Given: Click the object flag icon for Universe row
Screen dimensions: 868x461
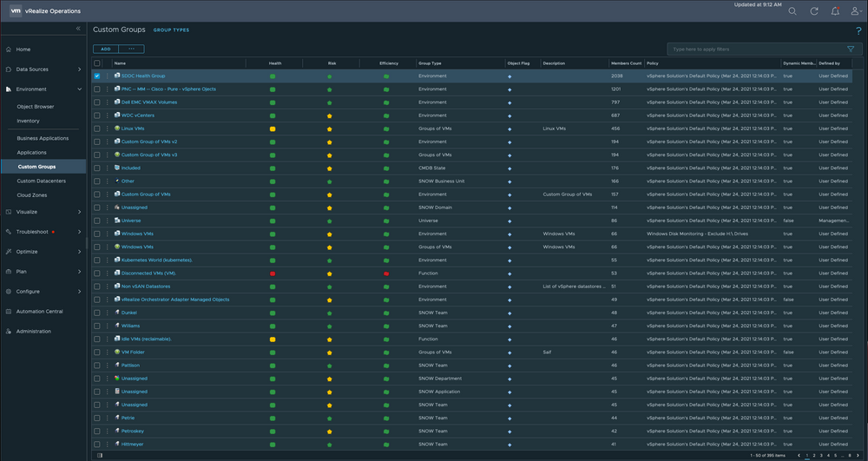Looking at the screenshot, I should [510, 221].
